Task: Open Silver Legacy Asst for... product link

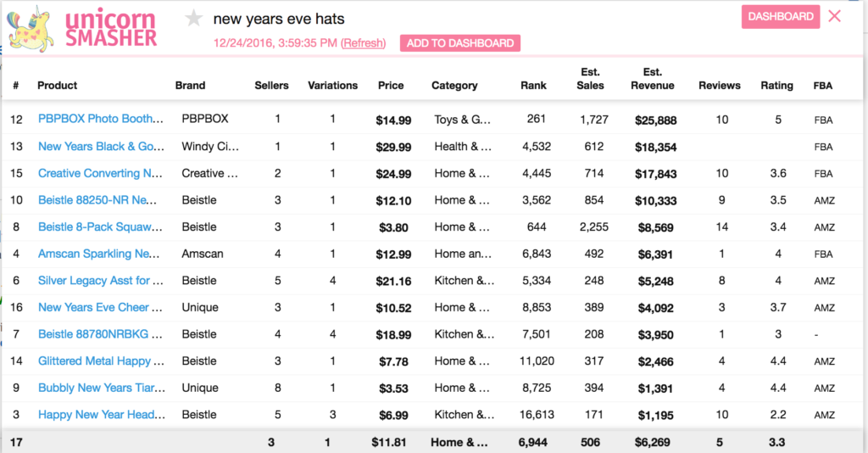Action: (100, 280)
